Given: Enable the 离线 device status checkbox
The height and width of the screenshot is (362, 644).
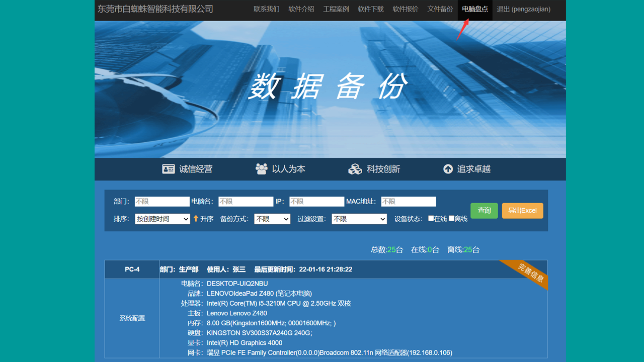Looking at the screenshot, I should pos(451,218).
